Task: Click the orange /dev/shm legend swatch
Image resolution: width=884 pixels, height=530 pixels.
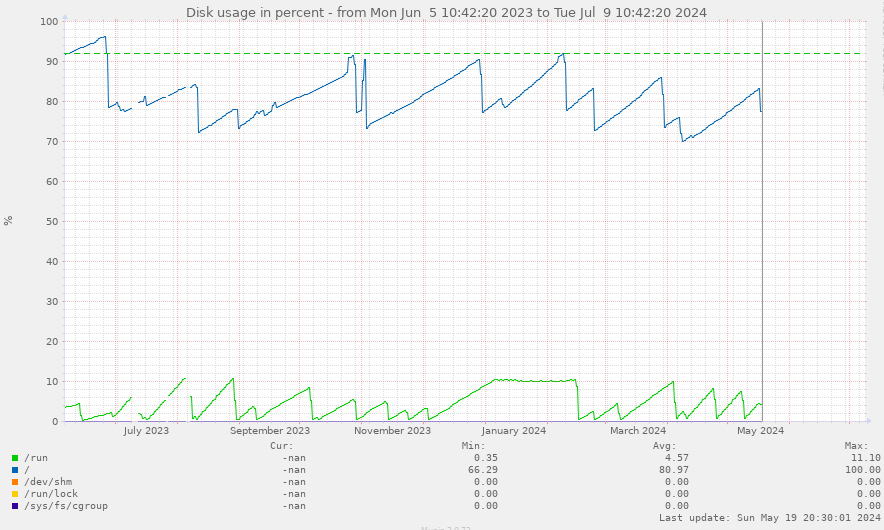Action: coord(15,481)
